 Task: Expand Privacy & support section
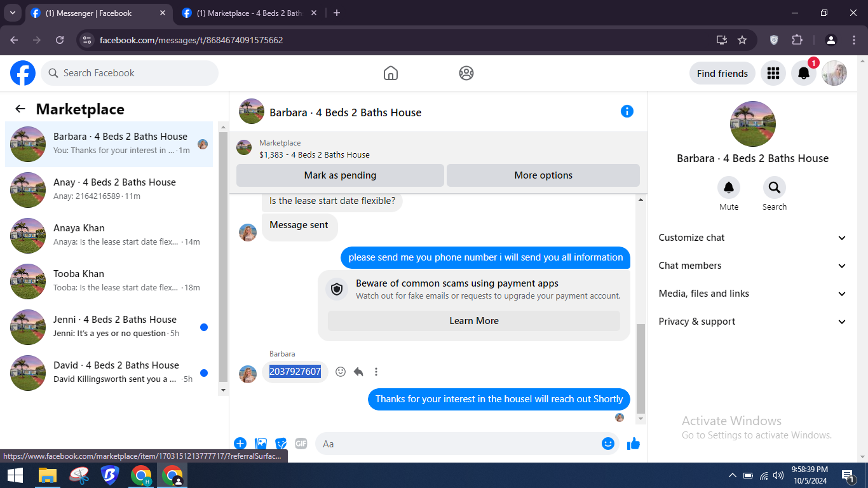click(753, 322)
